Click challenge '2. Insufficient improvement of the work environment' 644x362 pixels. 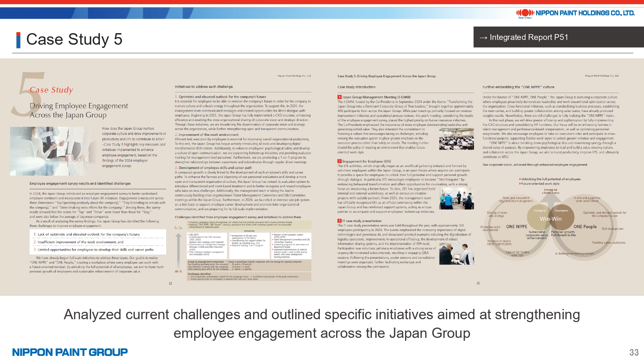coord(79,242)
